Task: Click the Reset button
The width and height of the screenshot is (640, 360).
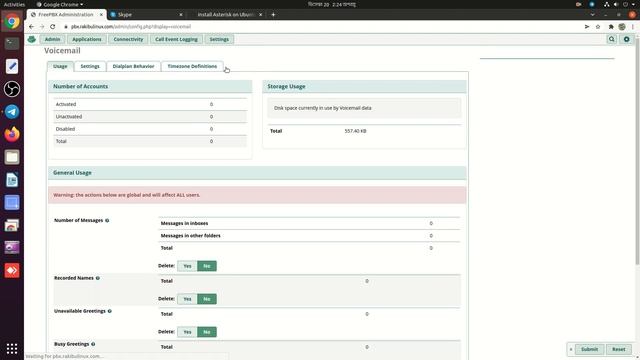Action: (618, 349)
